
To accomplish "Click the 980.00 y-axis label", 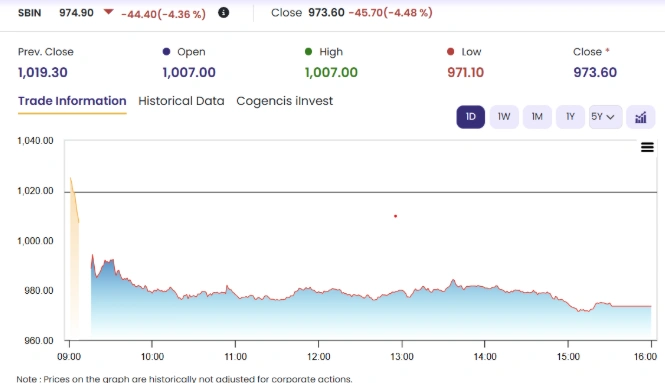I will [39, 291].
